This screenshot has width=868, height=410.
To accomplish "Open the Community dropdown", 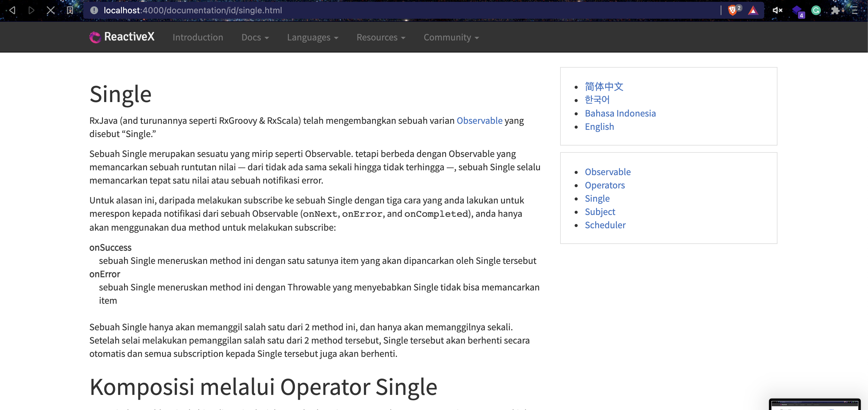I will tap(451, 37).
